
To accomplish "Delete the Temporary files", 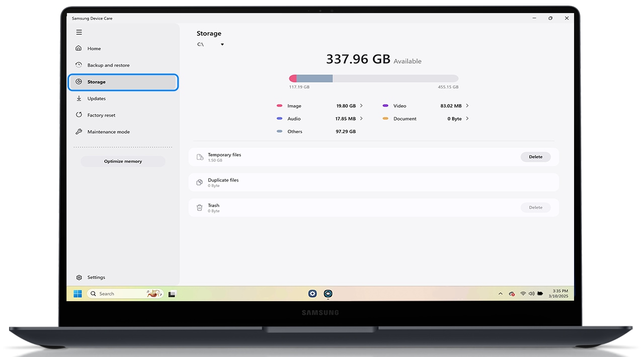I will (x=535, y=157).
